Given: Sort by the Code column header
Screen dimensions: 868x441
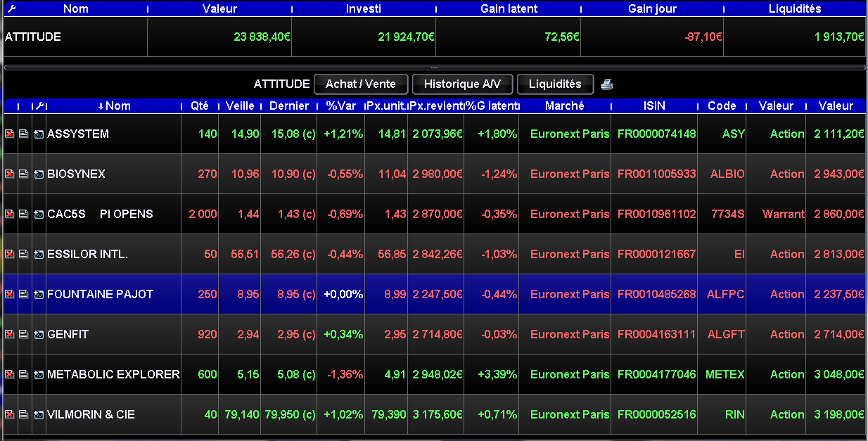Looking at the screenshot, I should click(722, 106).
